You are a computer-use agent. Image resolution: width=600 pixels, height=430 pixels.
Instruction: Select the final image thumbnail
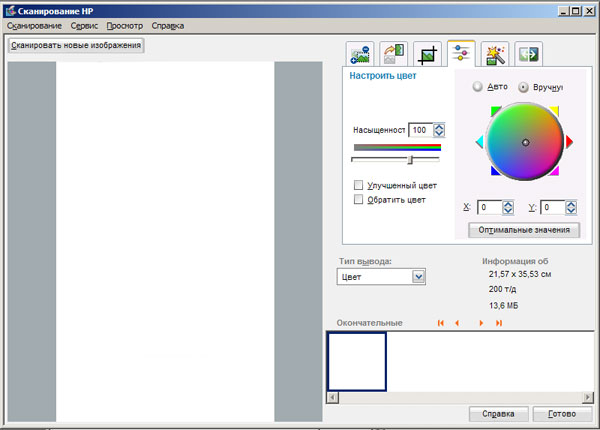coord(357,362)
